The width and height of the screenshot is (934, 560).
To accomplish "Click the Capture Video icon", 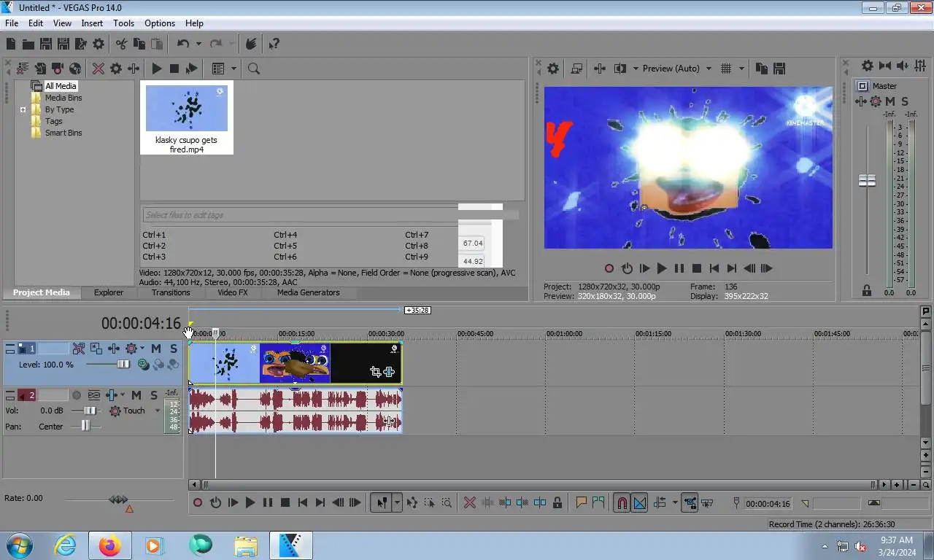I will click(x=57, y=69).
